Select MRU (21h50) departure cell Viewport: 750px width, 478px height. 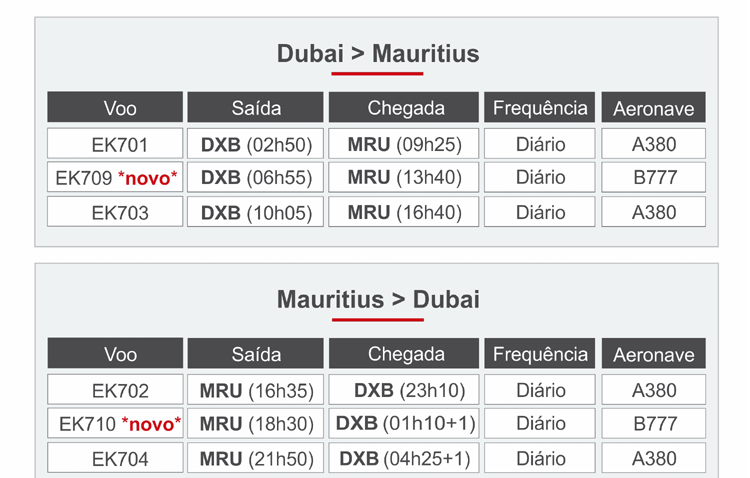point(256,459)
